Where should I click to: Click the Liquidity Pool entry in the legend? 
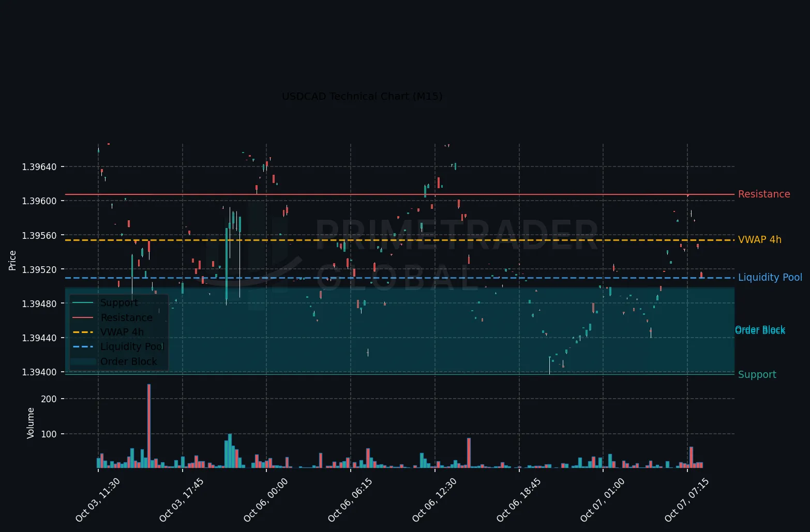tap(132, 346)
